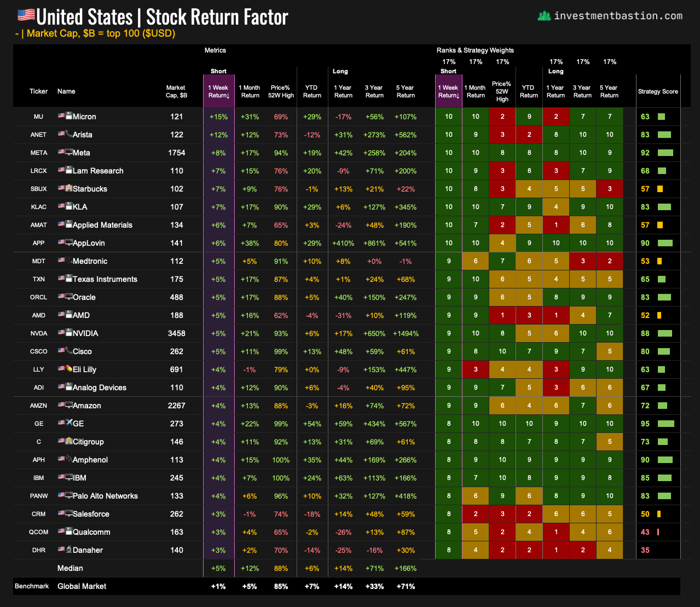Click the US flag beside Palo Alto Networks
700x607 pixels.
[61, 495]
